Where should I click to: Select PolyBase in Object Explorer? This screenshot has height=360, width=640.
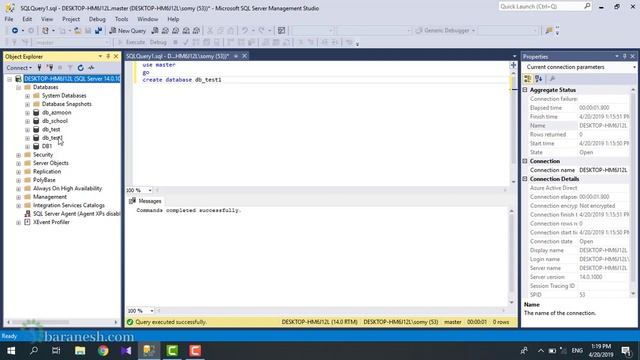pyautogui.click(x=44, y=180)
